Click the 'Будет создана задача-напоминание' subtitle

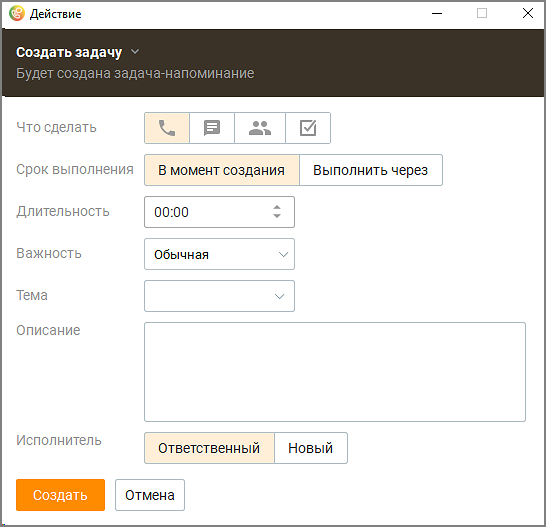point(135,73)
